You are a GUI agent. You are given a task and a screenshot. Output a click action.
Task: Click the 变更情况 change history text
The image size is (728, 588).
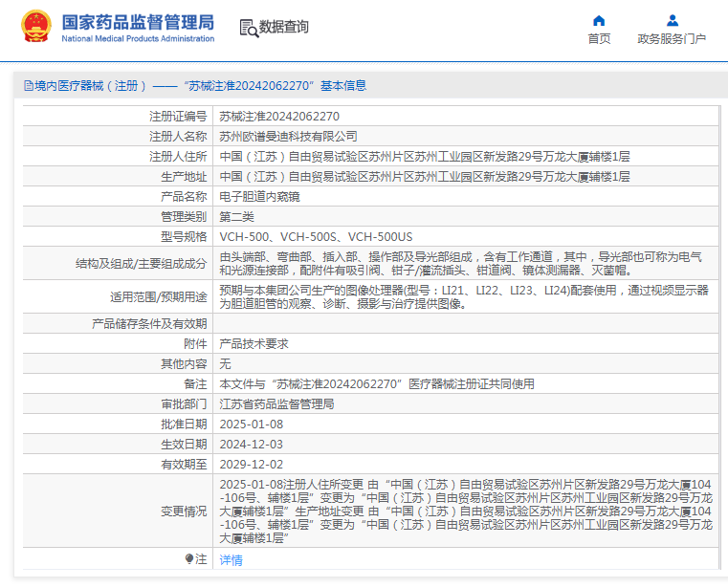pos(466,511)
